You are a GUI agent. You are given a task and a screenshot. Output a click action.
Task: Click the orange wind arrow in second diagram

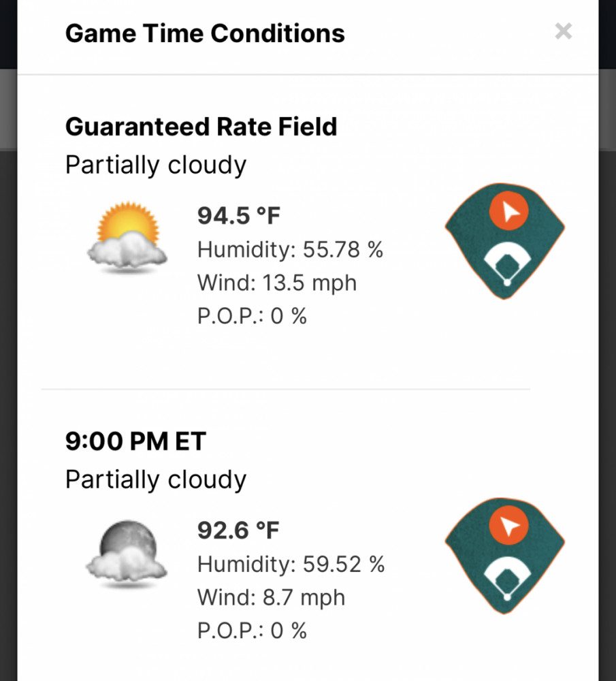point(508,525)
